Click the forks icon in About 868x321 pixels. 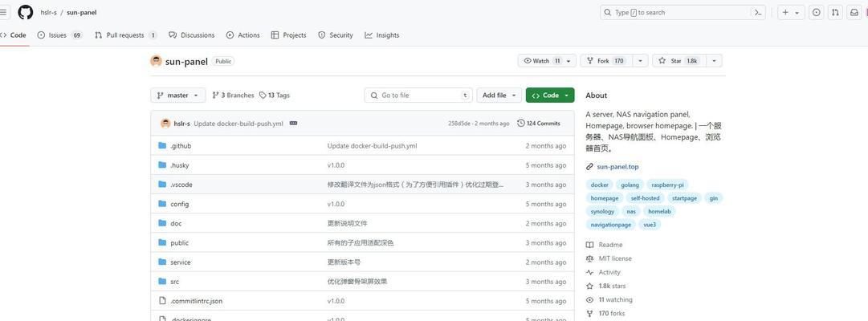589,313
